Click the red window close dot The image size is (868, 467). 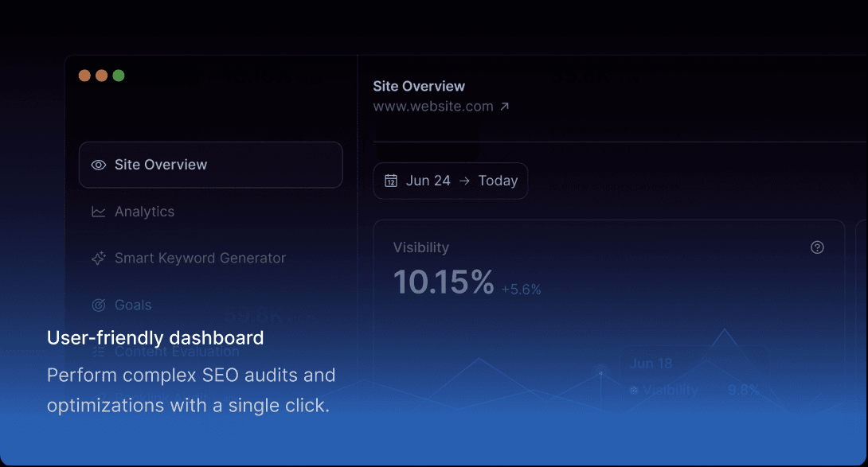click(84, 76)
